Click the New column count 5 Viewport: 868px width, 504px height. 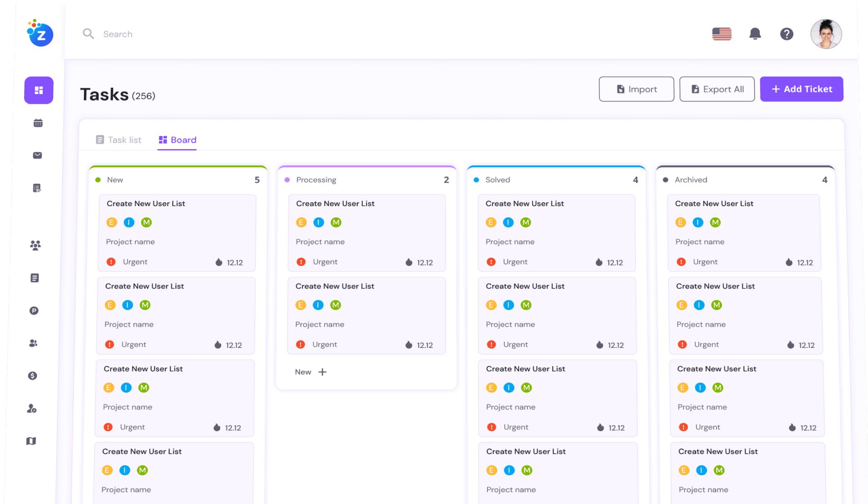coord(257,180)
